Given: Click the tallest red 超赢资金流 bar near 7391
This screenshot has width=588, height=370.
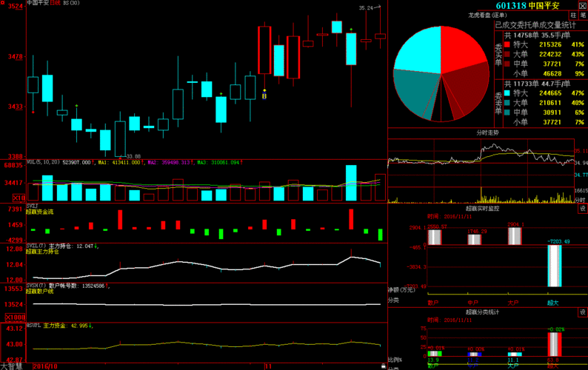Looking at the screenshot, I should [x=351, y=219].
